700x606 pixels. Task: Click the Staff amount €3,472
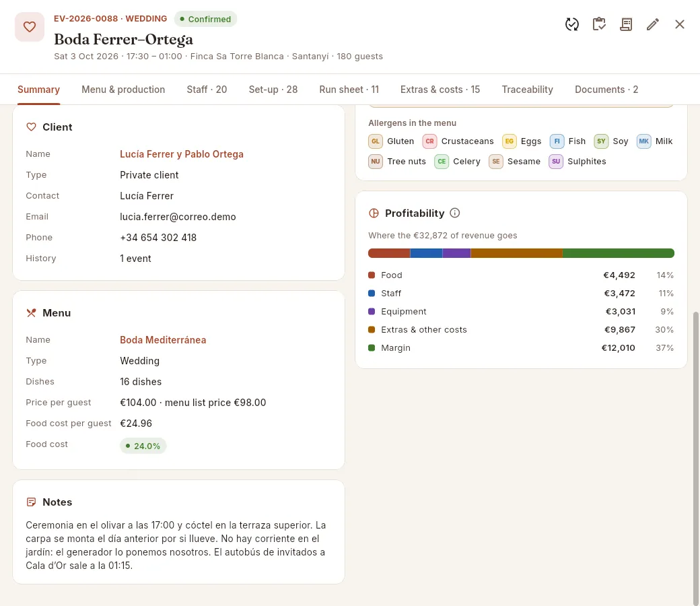620,294
